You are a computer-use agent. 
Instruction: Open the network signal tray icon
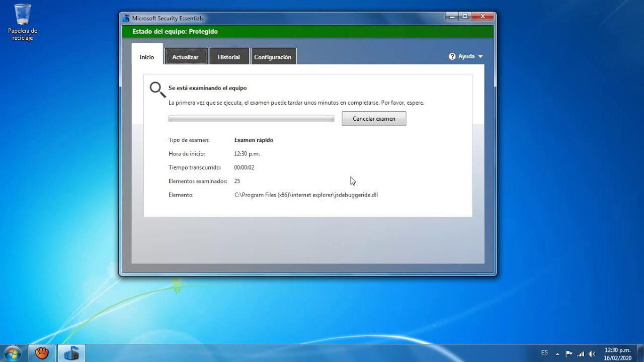pyautogui.click(x=581, y=353)
